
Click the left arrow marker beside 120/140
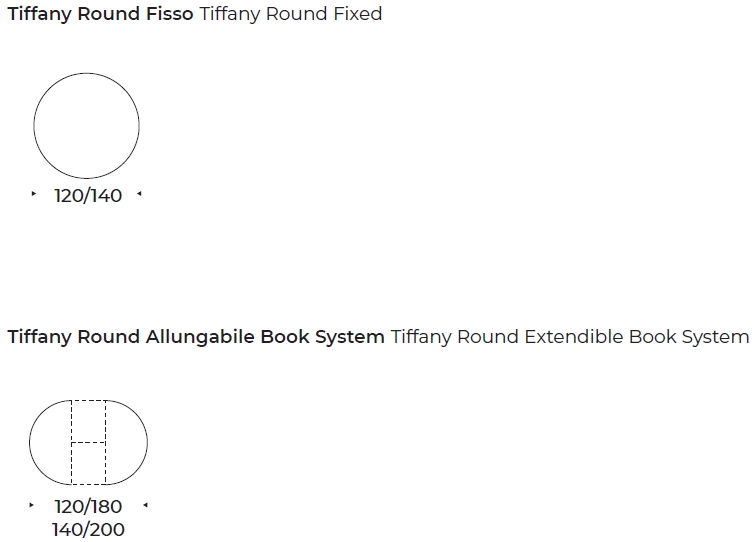coord(33,194)
